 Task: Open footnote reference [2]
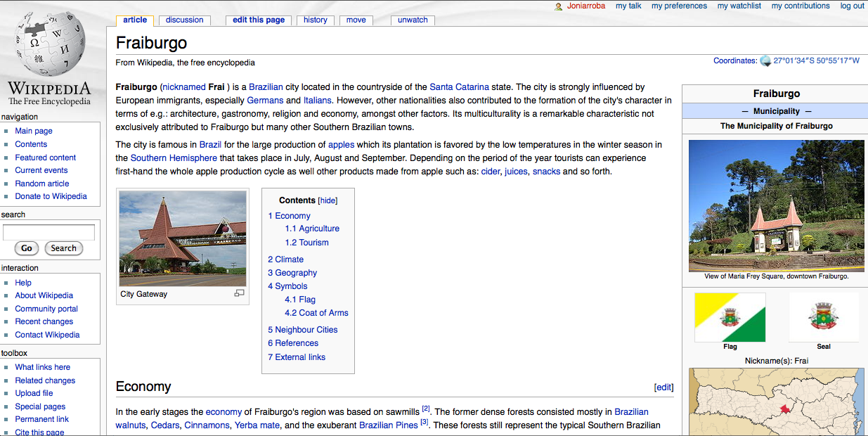tap(426, 409)
